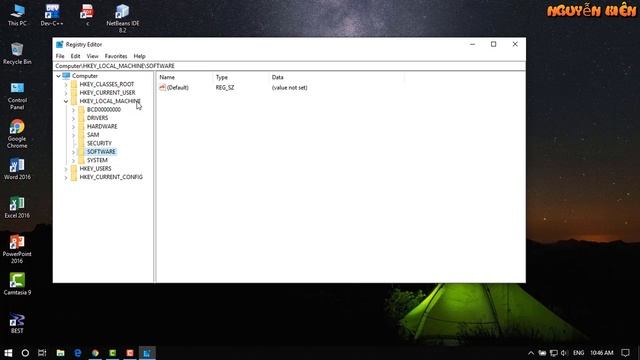Image resolution: width=640 pixels, height=360 pixels.
Task: Select the HKEY_USERS tree item label
Action: point(95,168)
